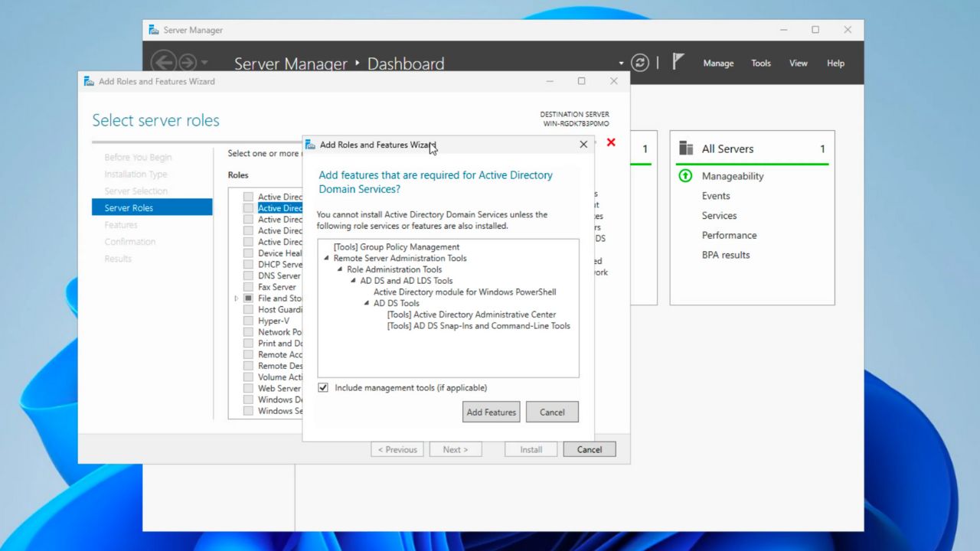The image size is (980, 551).
Task: Open Events under All Servers
Action: pyautogui.click(x=716, y=196)
